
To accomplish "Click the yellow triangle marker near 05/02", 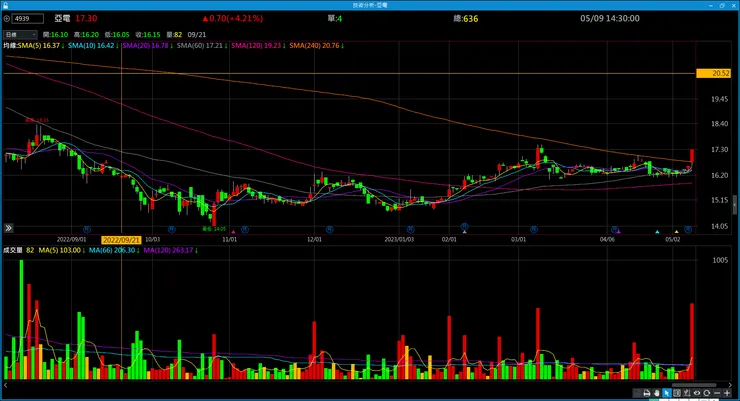I will tap(676, 232).
